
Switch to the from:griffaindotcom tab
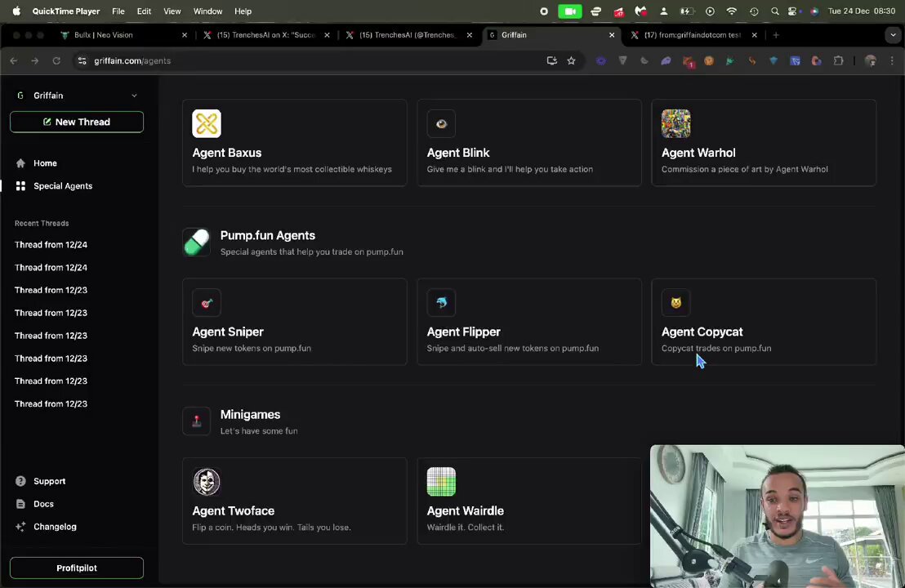693,35
